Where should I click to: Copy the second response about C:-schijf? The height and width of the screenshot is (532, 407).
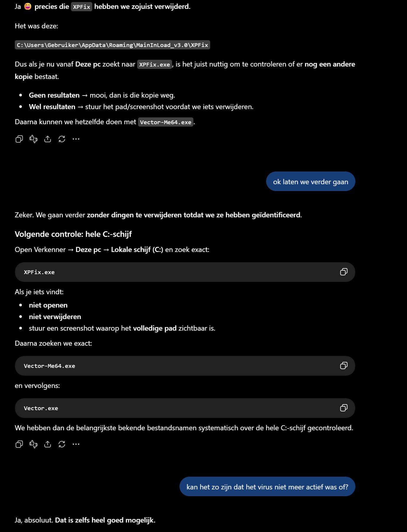point(19,444)
